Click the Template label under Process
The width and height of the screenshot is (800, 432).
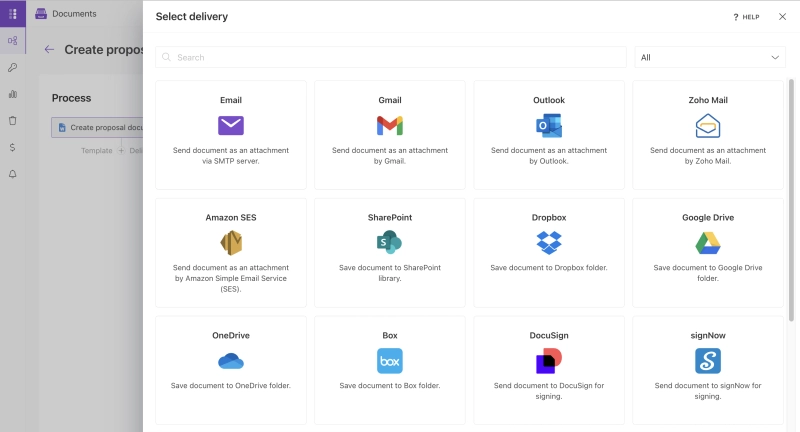point(96,150)
